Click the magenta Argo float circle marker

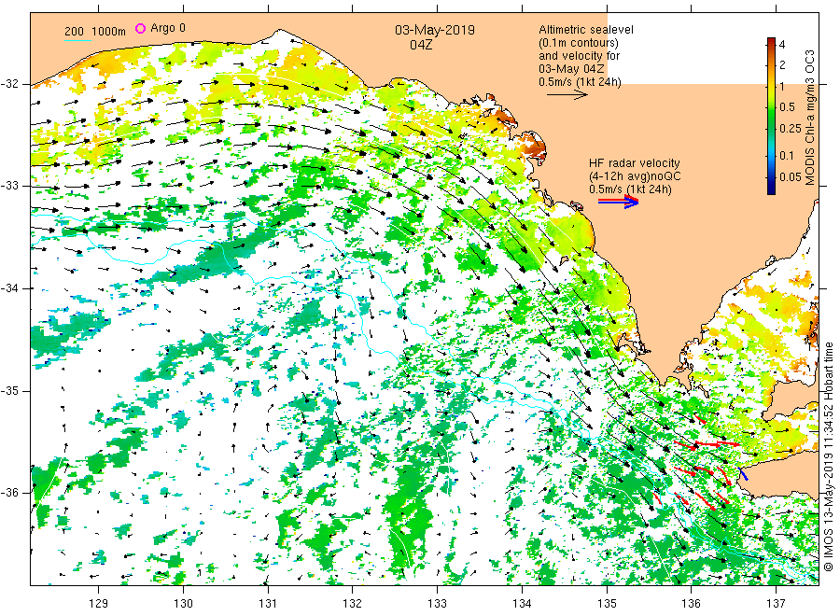[x=140, y=28]
